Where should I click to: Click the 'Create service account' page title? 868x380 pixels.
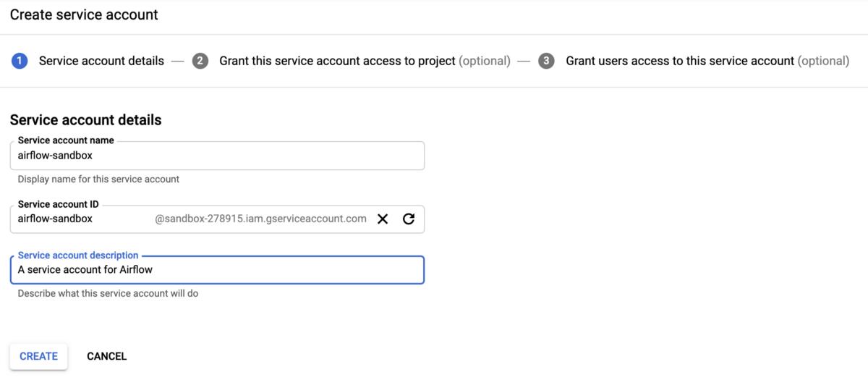point(84,14)
